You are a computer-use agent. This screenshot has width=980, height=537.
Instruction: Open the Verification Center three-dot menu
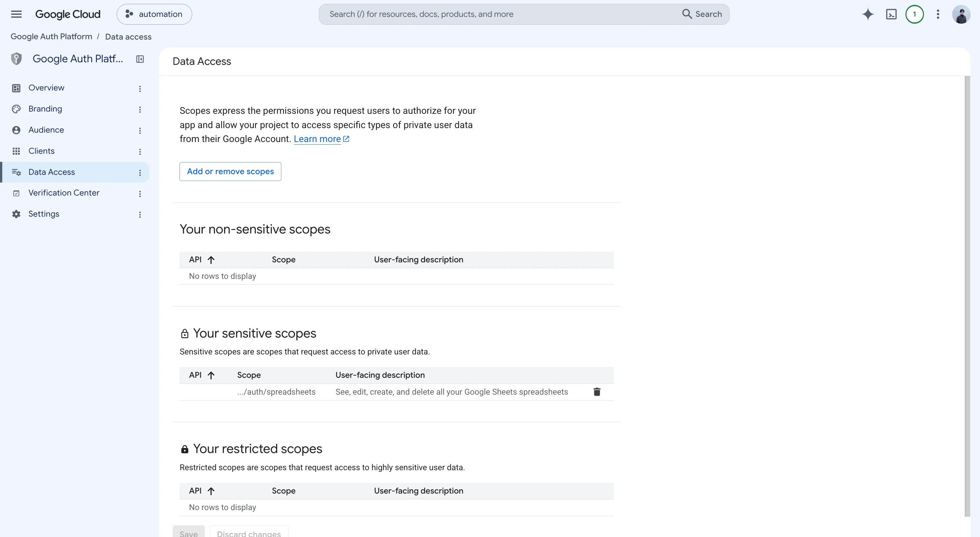140,194
